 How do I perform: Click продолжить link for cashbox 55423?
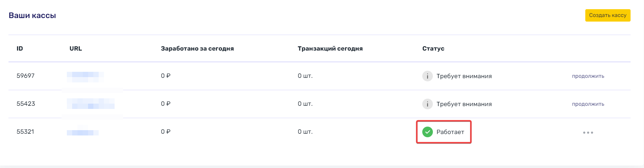(x=588, y=104)
